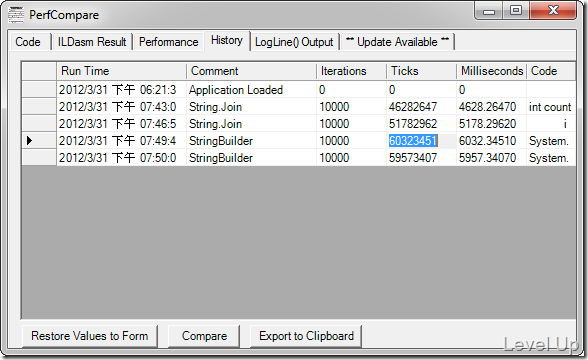
Task: Close the PerfCompare window
Action: (553, 10)
